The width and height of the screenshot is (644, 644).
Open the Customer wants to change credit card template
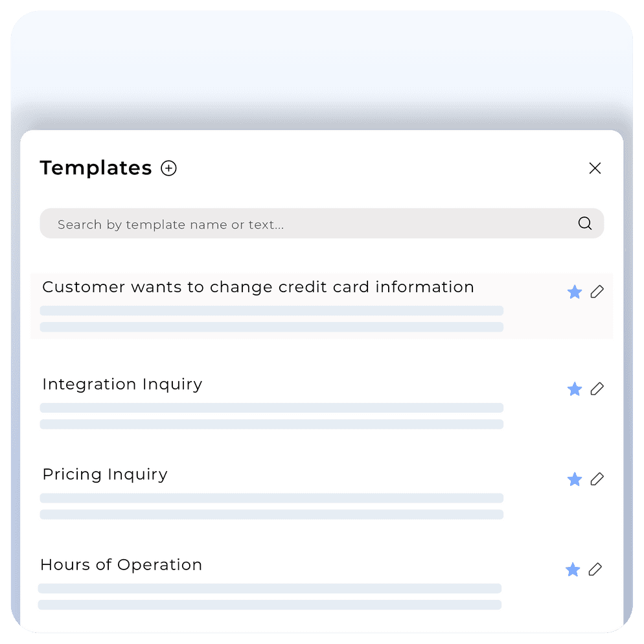[258, 287]
